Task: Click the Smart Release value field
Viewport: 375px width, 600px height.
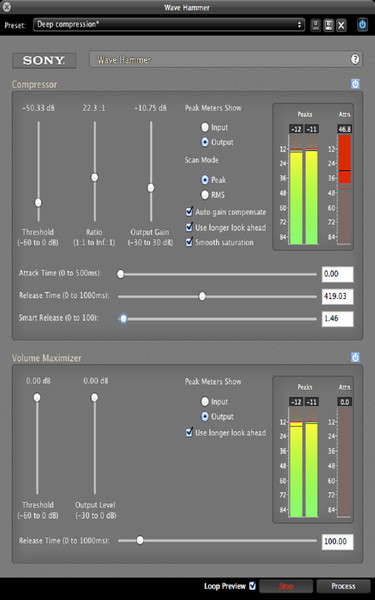Action: [337, 318]
